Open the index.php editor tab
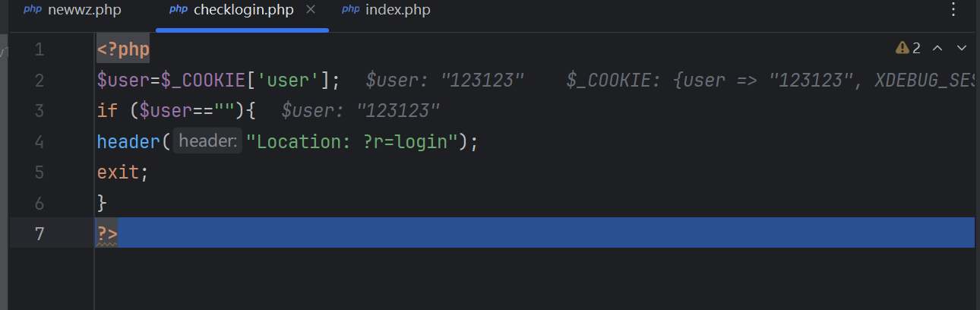 [397, 11]
